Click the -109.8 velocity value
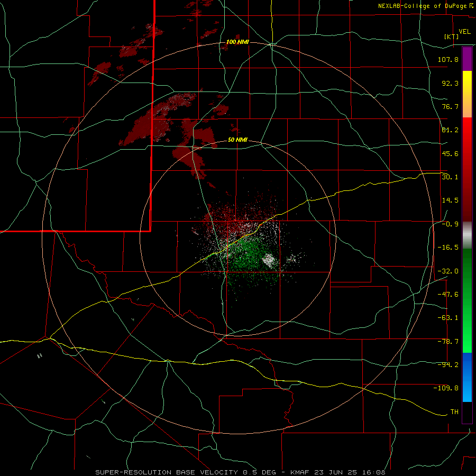Screen dimensions: 476x476 (x=446, y=388)
